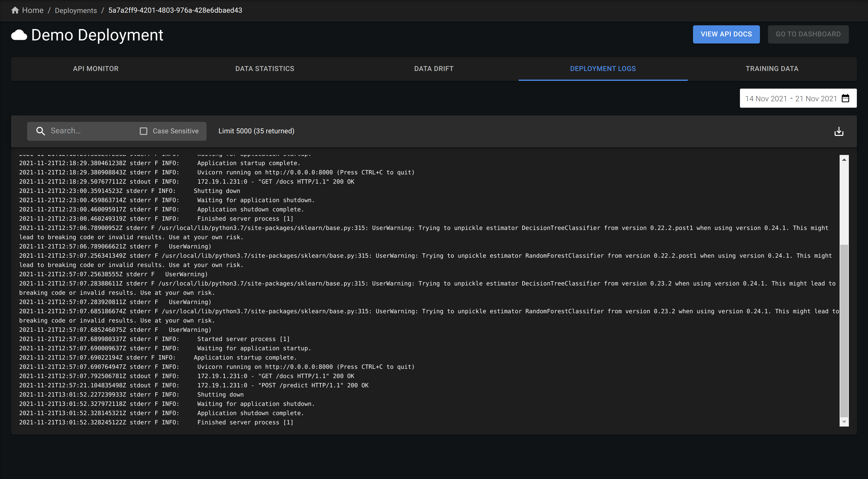Screen dimensions: 868x479
Task: Click the Demo Deployment page title
Action: (x=97, y=35)
